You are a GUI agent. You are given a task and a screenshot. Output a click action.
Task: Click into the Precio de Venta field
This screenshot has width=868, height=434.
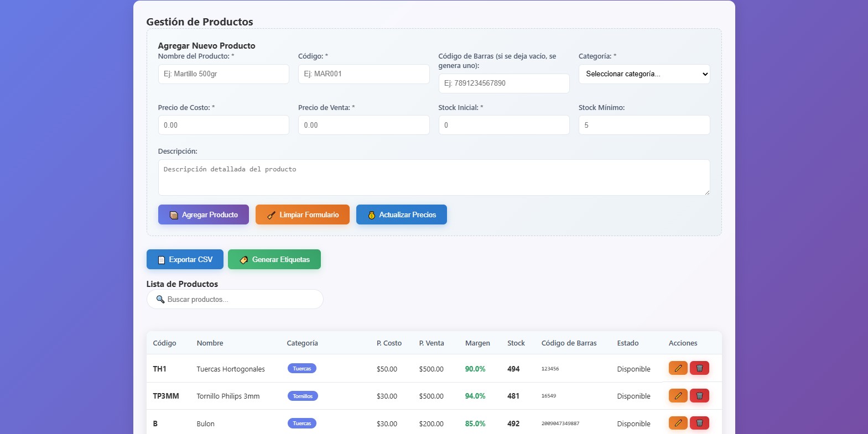pyautogui.click(x=363, y=125)
